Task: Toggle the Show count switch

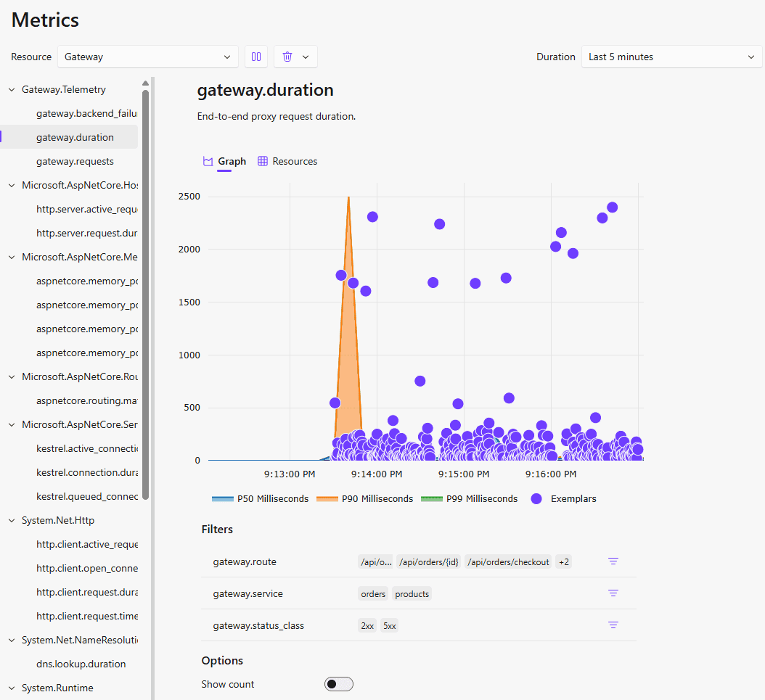Action: point(339,684)
